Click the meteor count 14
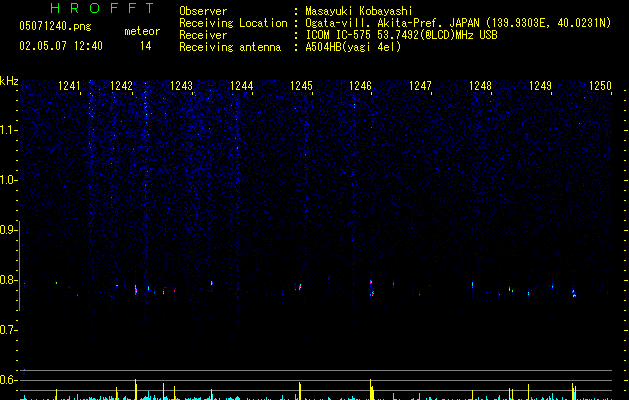 [x=146, y=46]
